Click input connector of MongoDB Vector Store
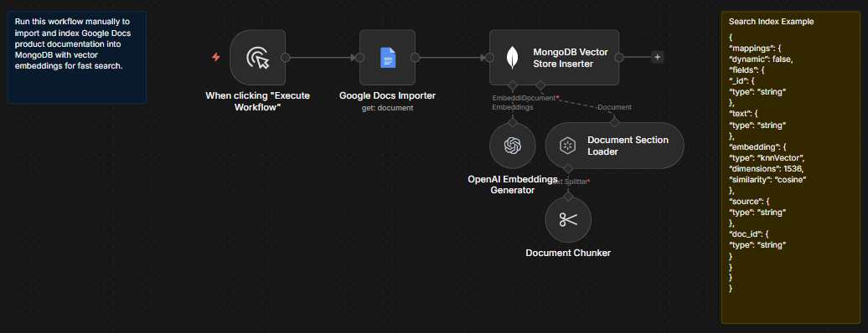The image size is (868, 333). coord(489,58)
